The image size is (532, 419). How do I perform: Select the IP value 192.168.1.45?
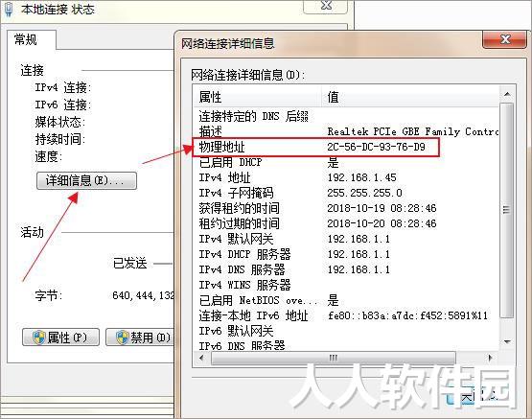(x=361, y=177)
